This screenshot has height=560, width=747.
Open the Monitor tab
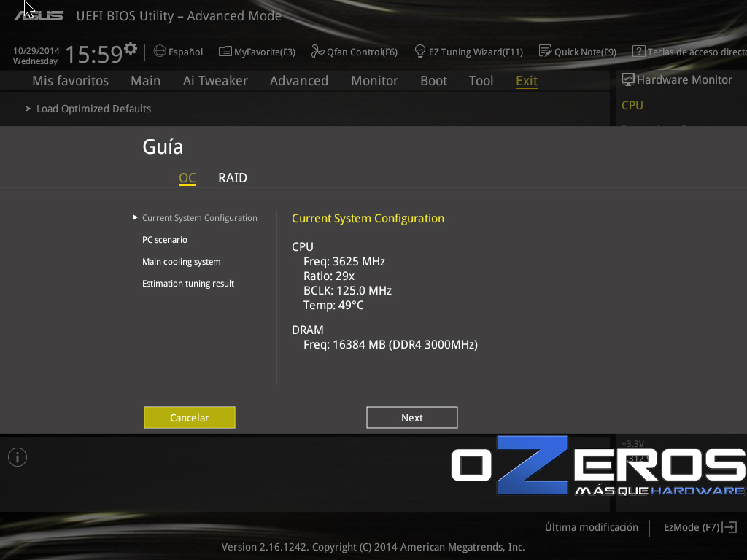click(374, 80)
